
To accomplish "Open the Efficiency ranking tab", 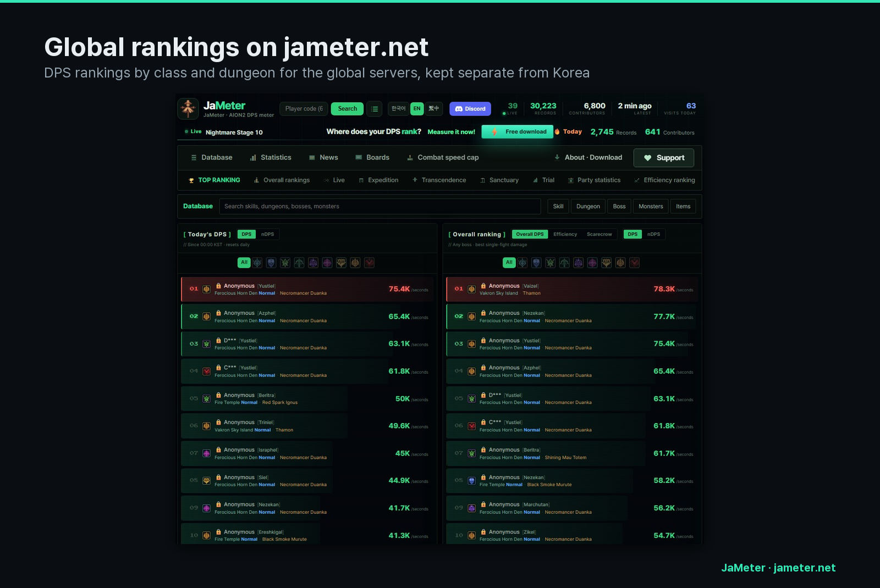I will (664, 180).
